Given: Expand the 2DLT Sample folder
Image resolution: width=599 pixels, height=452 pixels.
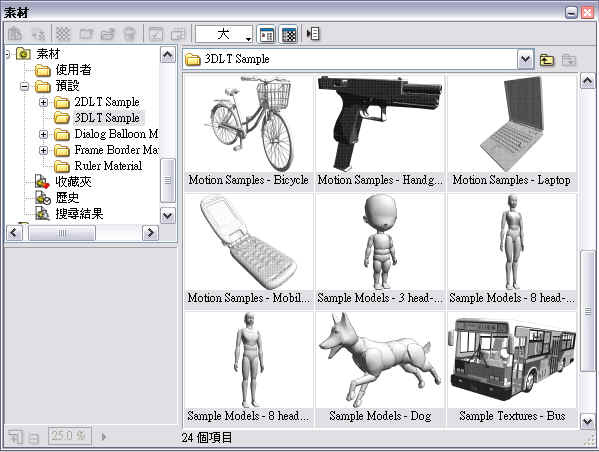Looking at the screenshot, I should [44, 102].
